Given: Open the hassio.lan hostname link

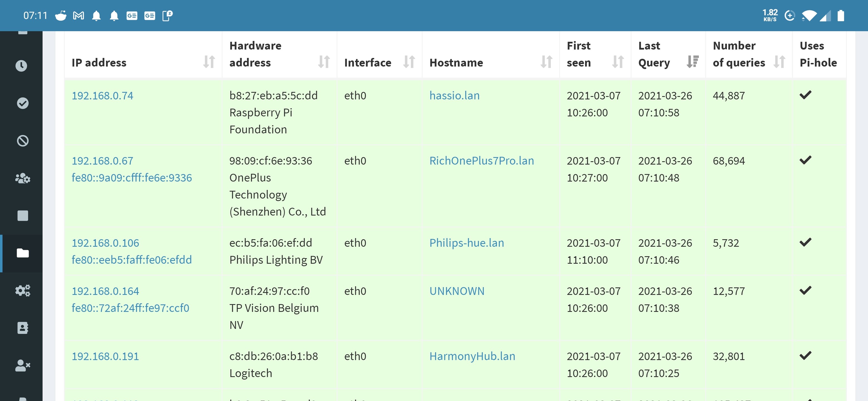Looking at the screenshot, I should tap(455, 96).
